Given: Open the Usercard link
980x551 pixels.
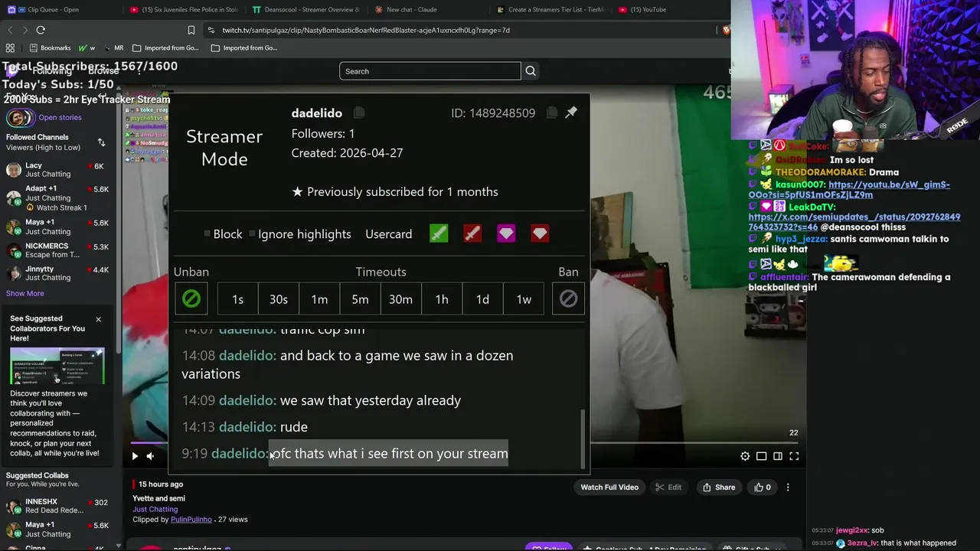Looking at the screenshot, I should 389,234.
